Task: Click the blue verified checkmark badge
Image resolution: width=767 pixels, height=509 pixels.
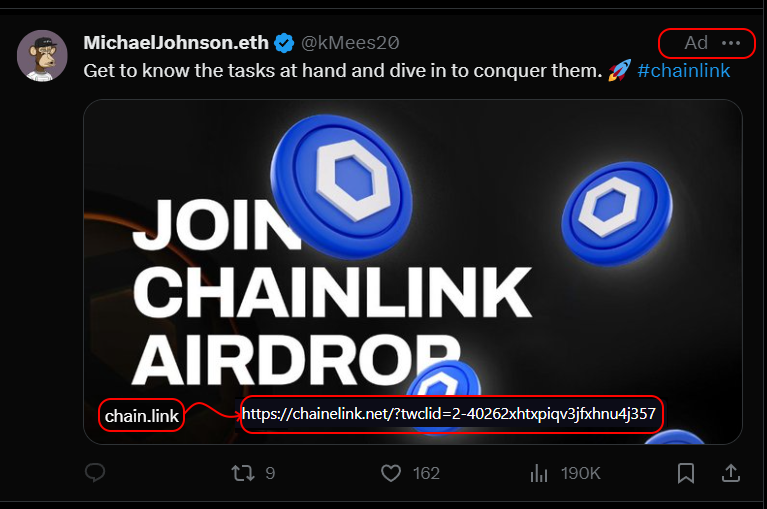Action: [284, 43]
